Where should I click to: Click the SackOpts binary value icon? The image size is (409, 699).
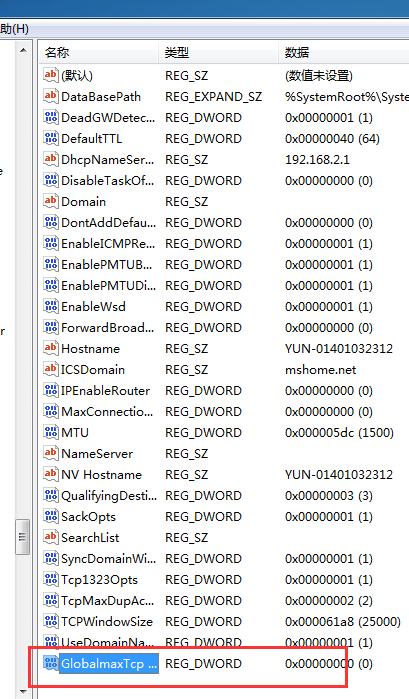point(50,516)
